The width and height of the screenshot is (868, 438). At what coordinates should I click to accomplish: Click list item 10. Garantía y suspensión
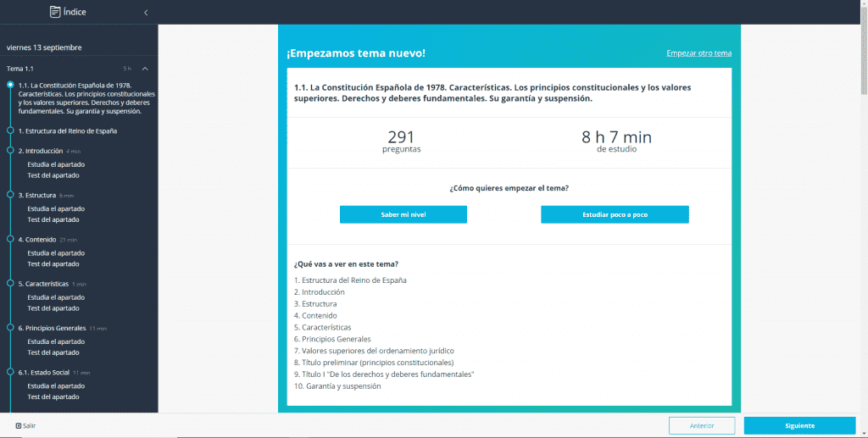[x=337, y=386]
